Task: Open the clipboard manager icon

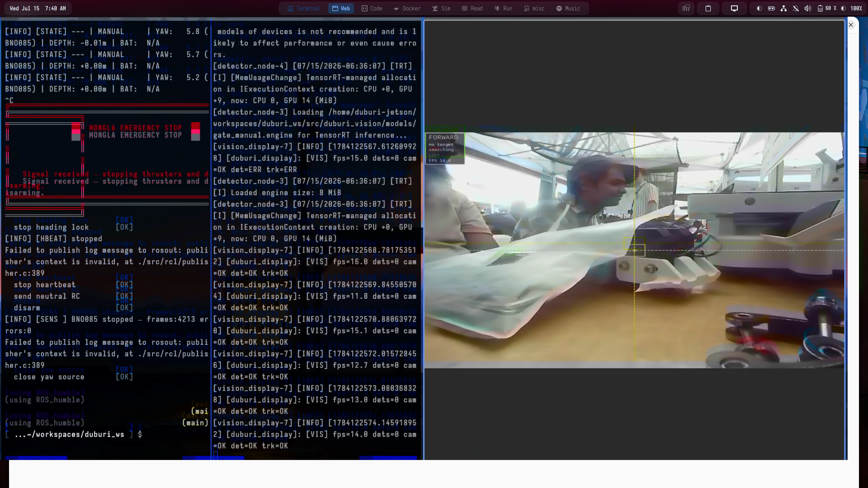Action: click(708, 8)
